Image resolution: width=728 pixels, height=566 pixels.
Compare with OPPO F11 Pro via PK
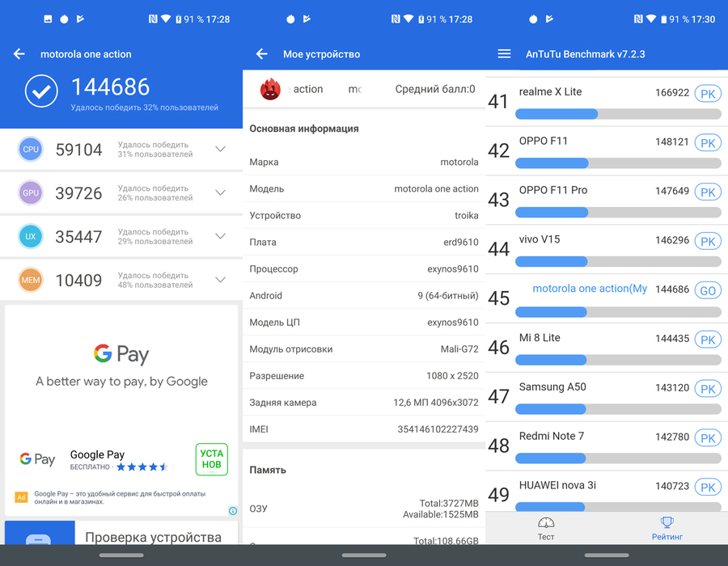click(x=708, y=192)
